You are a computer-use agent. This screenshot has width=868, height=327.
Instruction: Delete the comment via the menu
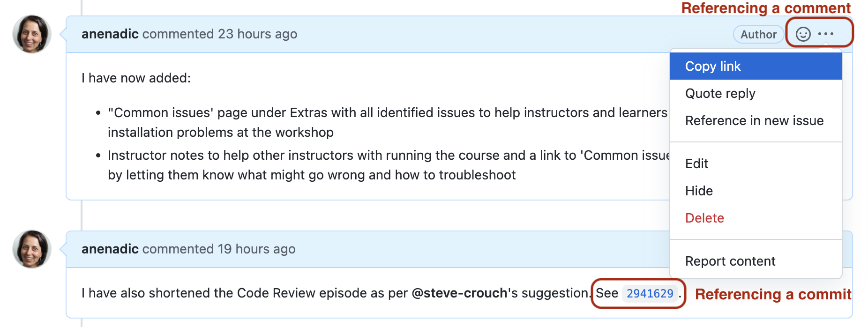click(x=704, y=218)
